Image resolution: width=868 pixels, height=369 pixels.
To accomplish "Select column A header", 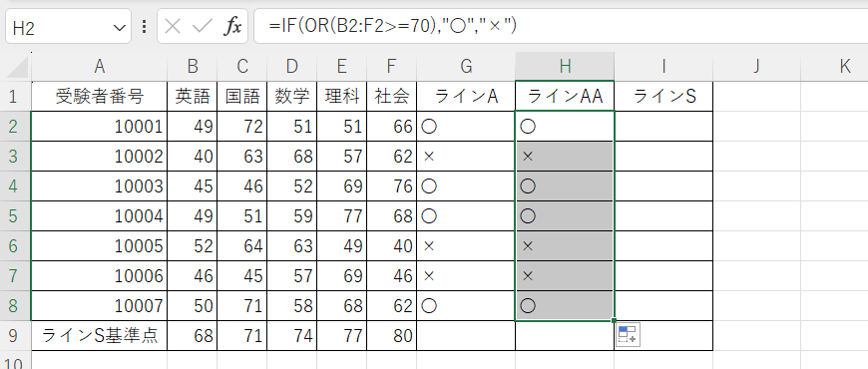I will 100,67.
